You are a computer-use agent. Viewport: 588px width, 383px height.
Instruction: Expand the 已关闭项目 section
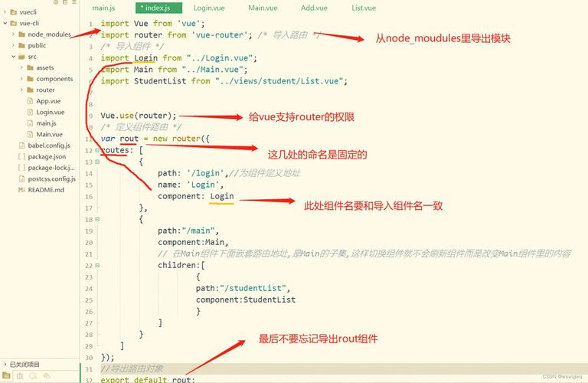coord(5,365)
